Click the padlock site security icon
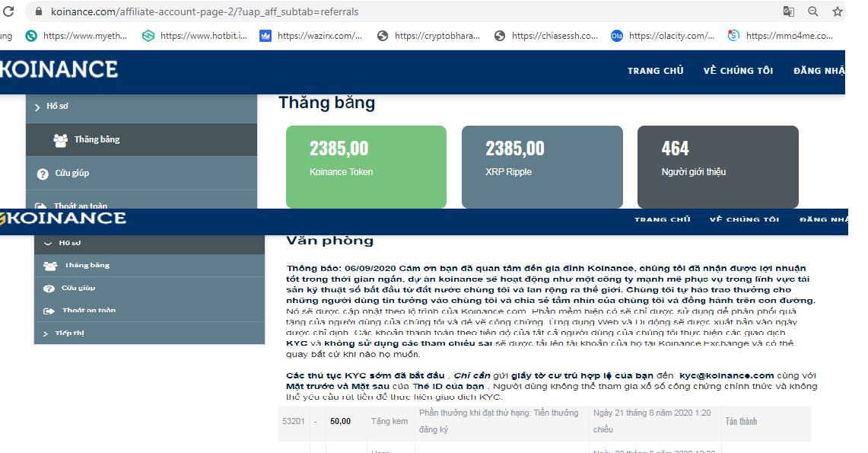The height and width of the screenshot is (453, 868). (38, 11)
